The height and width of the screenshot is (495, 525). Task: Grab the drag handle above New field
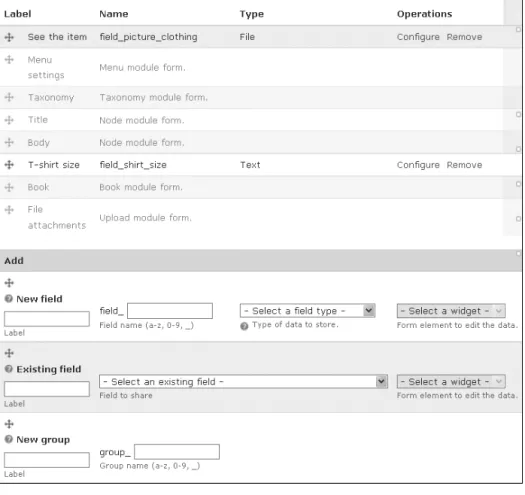click(9, 283)
